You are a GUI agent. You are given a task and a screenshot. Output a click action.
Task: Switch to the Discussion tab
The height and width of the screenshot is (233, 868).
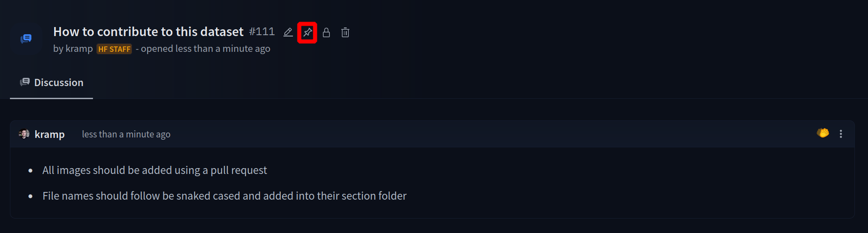pos(51,82)
